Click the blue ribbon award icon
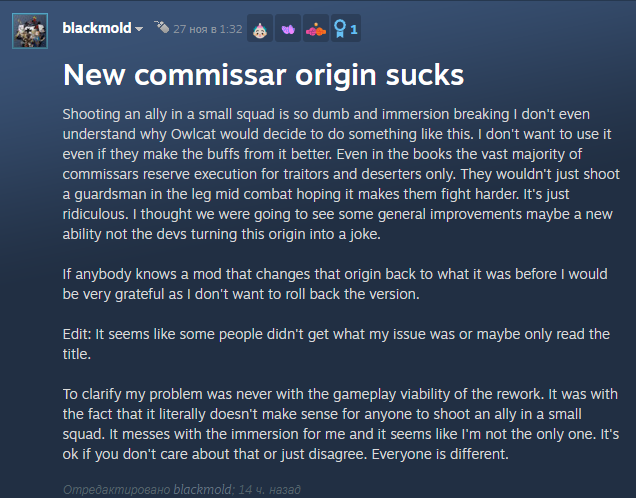 pos(339,29)
